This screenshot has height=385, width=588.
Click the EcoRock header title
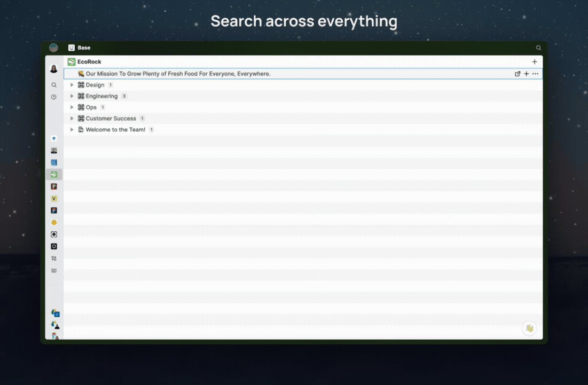pyautogui.click(x=89, y=61)
